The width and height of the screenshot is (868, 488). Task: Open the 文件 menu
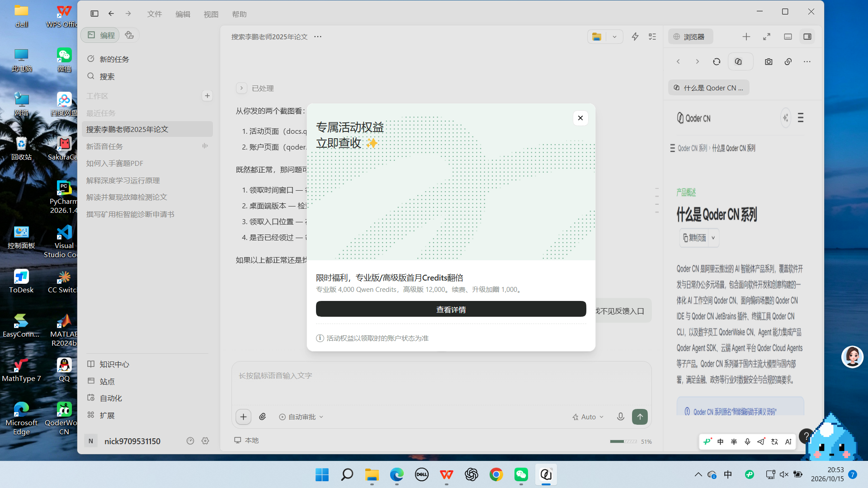(155, 14)
